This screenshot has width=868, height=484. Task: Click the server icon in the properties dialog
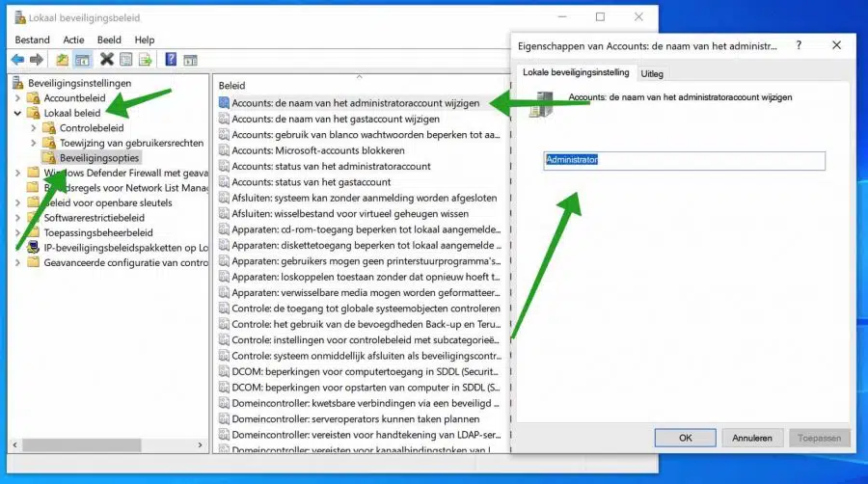[541, 104]
